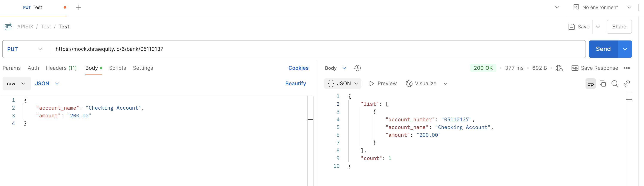Click the request body editor minimap marker
The height and width of the screenshot is (186, 644).
pyautogui.click(x=310, y=119)
